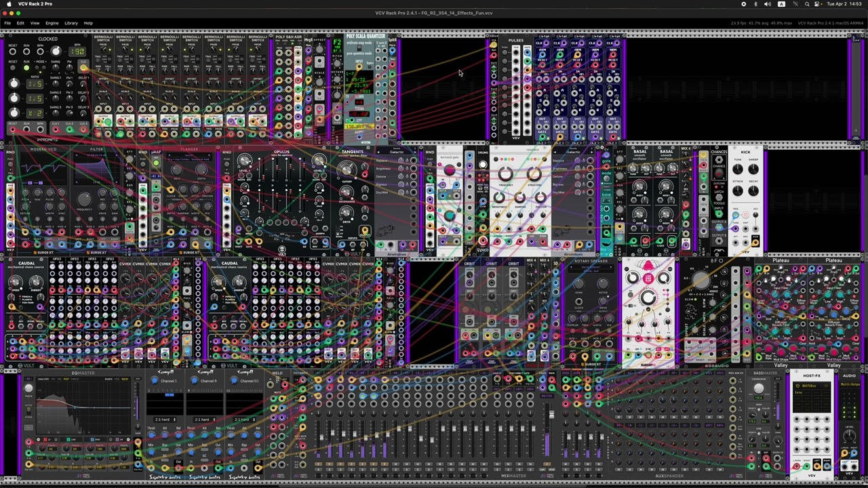868x488 pixels.
Task: Enable analyser FREEZE on EQMaster
Action: [75, 379]
